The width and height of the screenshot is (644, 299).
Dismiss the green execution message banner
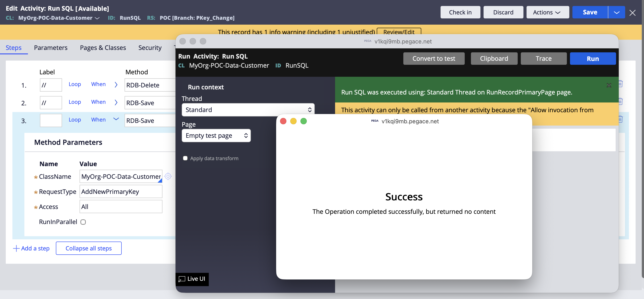pyautogui.click(x=609, y=85)
